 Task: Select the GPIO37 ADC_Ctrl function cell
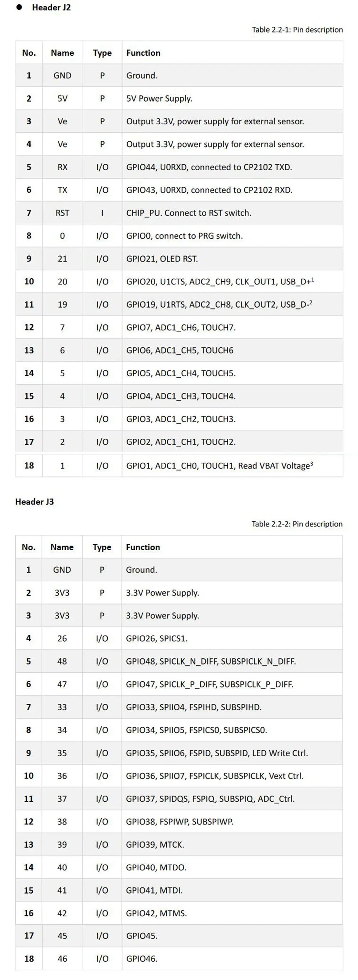pos(232,799)
